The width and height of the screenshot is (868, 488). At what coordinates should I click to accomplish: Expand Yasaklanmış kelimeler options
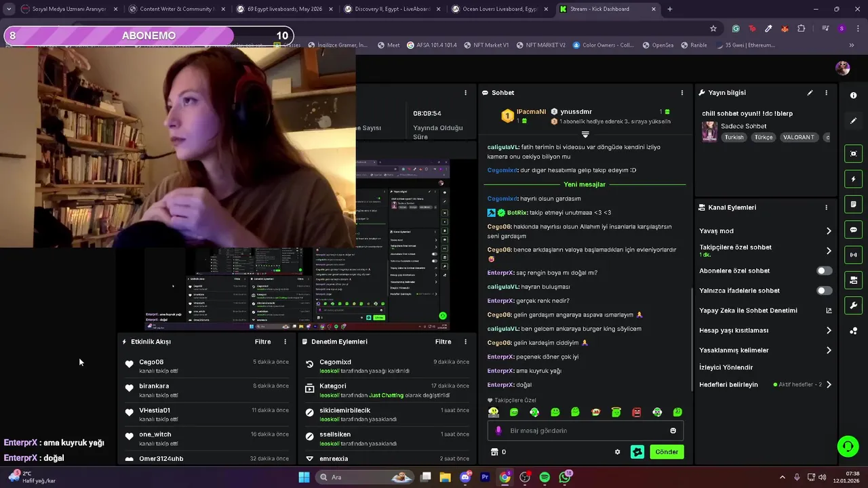(x=829, y=350)
